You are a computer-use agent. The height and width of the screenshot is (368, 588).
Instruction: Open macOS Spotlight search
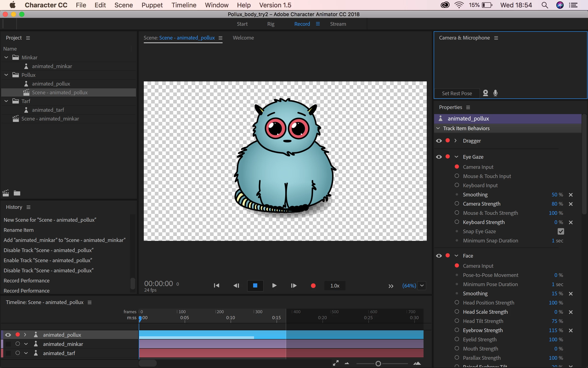coord(545,5)
